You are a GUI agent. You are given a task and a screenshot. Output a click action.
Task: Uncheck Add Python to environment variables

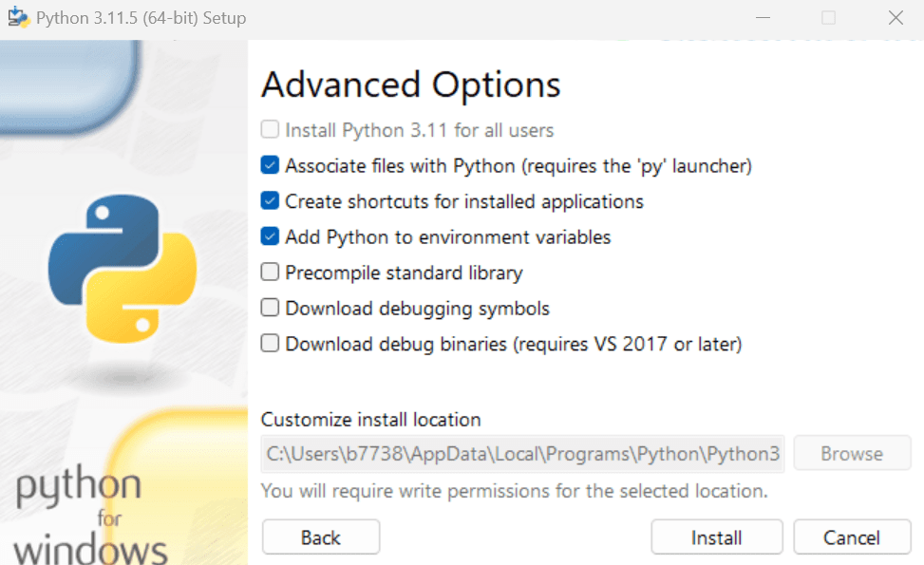click(271, 237)
